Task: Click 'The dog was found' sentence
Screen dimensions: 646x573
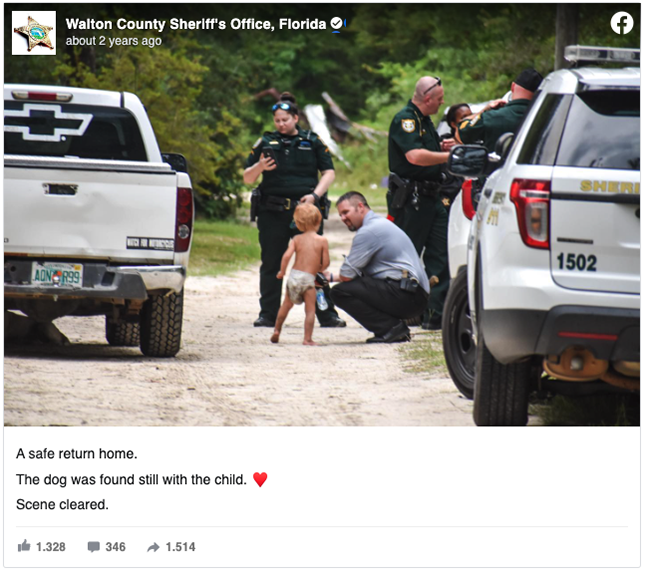Action: tap(131, 480)
